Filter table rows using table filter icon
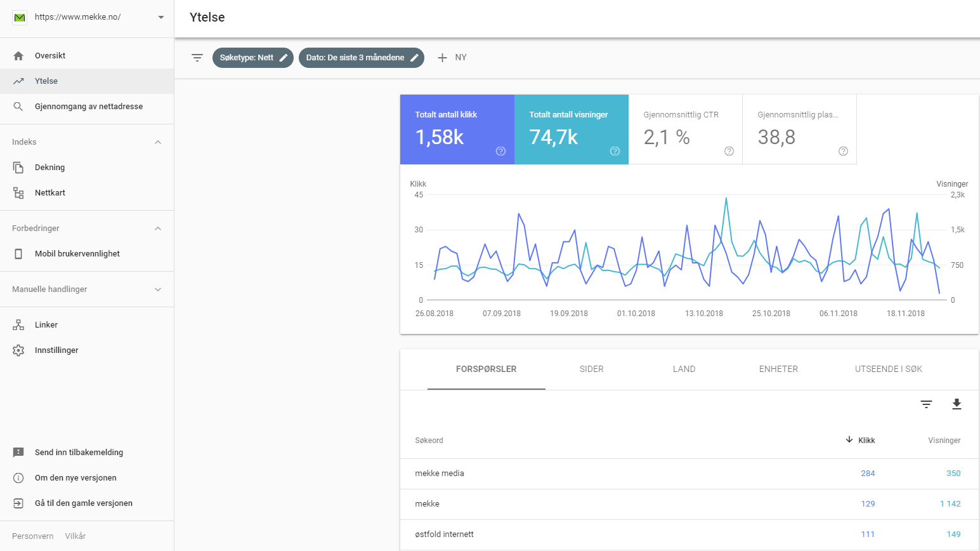The width and height of the screenshot is (980, 551). tap(926, 404)
